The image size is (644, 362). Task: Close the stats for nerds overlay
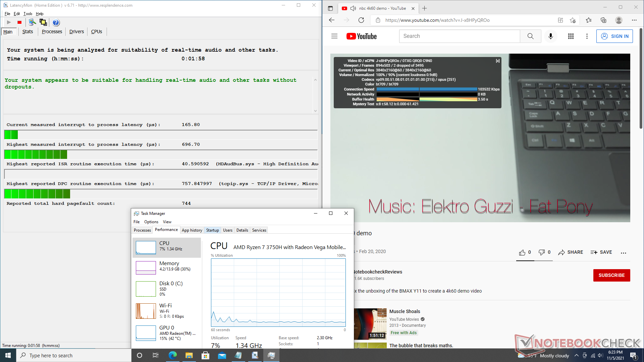(498, 61)
